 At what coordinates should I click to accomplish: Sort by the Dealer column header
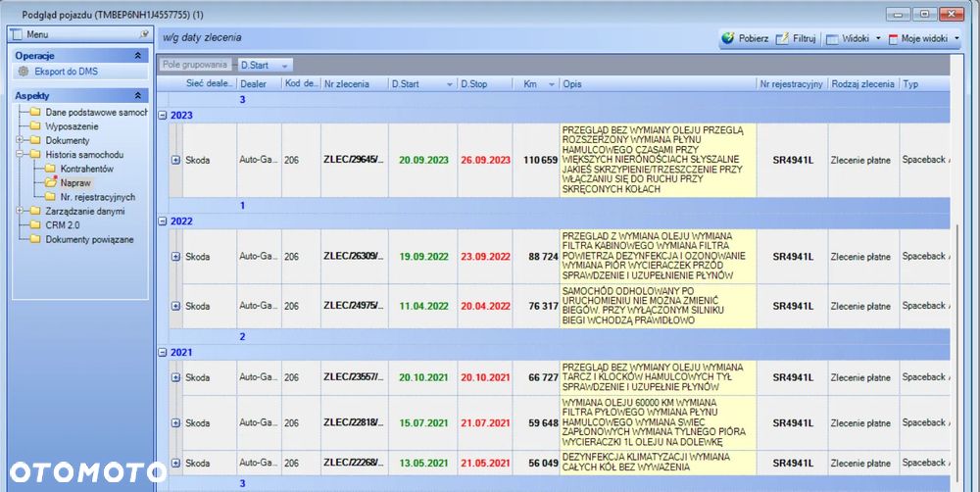point(259,83)
